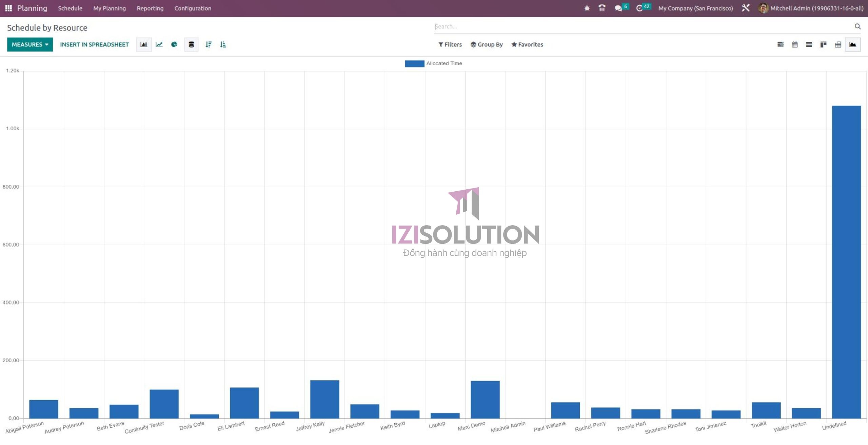Switch to the list view
Image resolution: width=868 pixels, height=445 pixels.
[809, 44]
